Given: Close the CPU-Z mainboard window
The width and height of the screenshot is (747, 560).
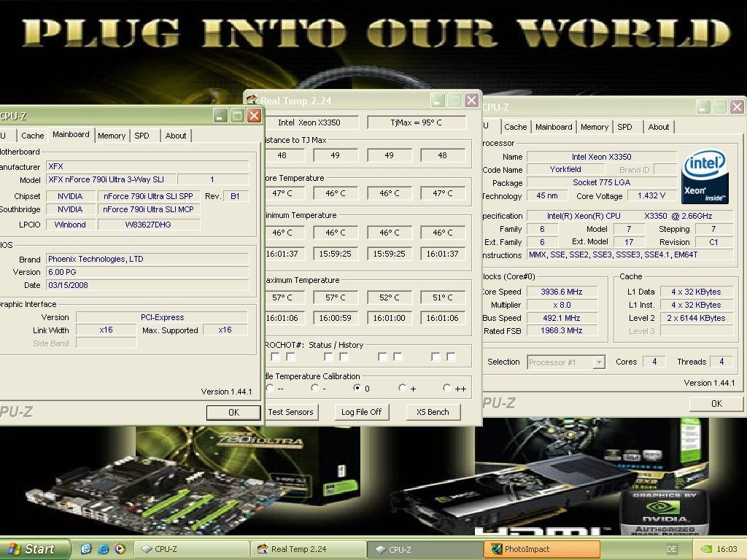Looking at the screenshot, I should [x=254, y=116].
